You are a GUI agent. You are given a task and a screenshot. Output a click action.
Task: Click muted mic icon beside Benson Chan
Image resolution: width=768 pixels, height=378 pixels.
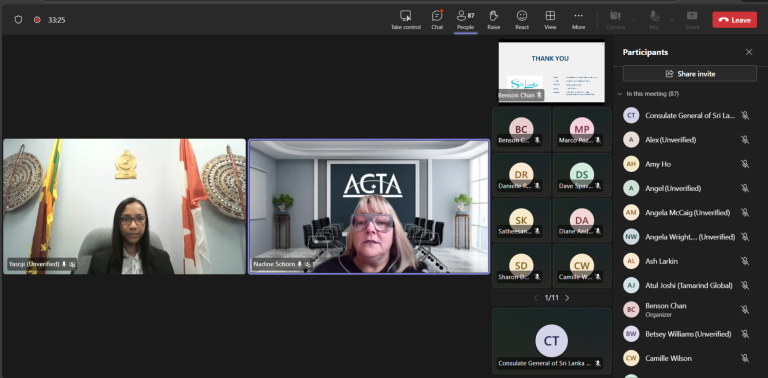tap(744, 309)
